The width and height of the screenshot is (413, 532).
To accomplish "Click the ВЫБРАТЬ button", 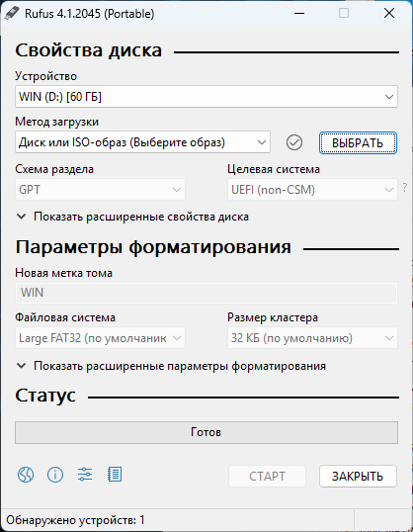I will point(358,142).
